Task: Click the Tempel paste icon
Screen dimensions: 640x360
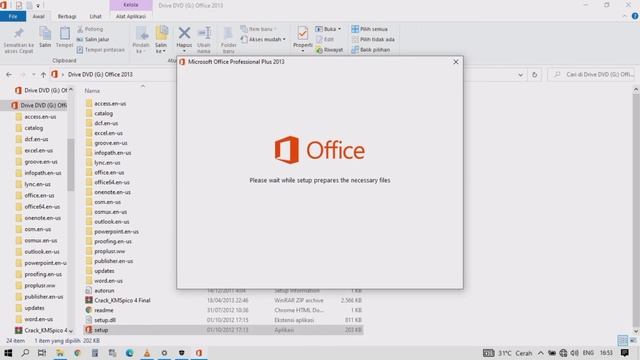Action: (x=64, y=33)
